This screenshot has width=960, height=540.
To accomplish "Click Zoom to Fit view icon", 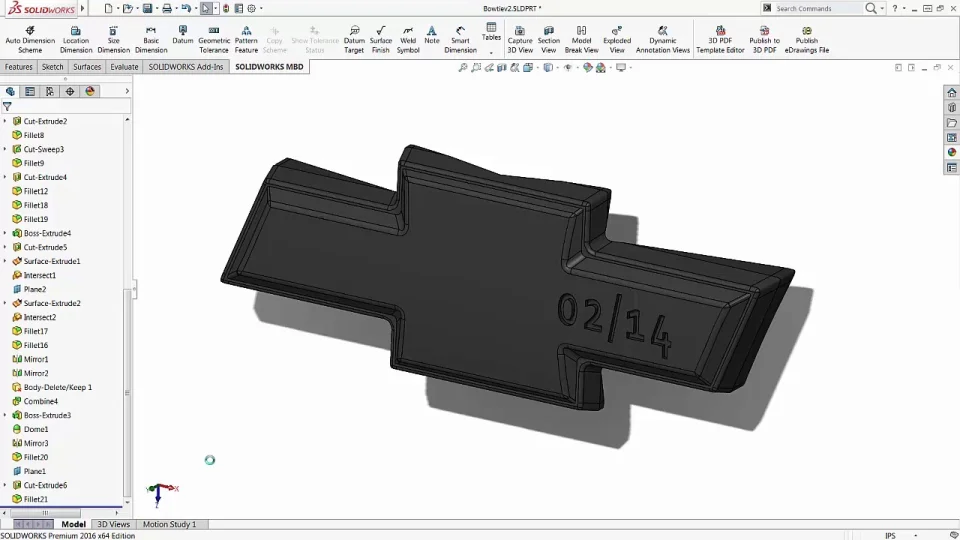I will coord(463,67).
